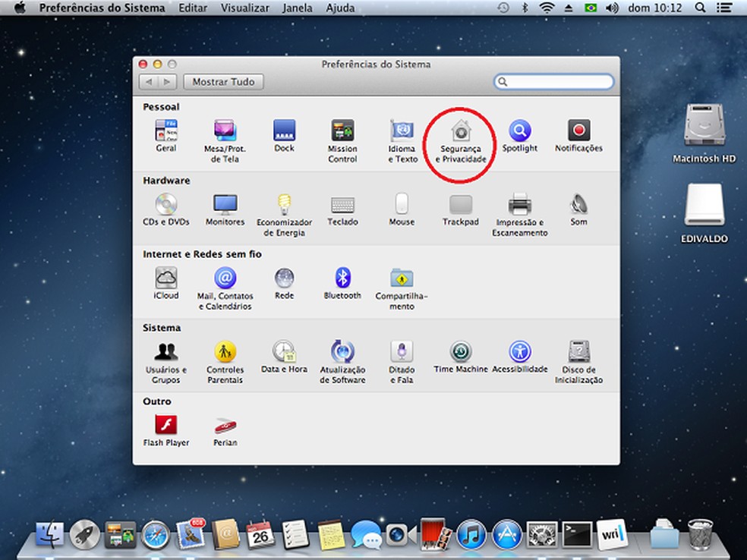747x560 pixels.
Task: Open Atualização de Software preferences
Action: [342, 362]
